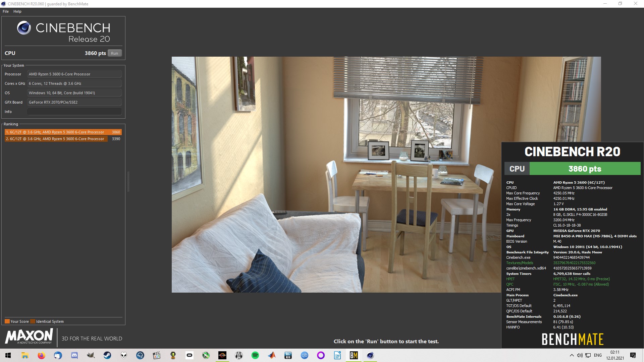Click the Your Score orange legend swatch
This screenshot has height=362, width=644.
tap(7, 321)
